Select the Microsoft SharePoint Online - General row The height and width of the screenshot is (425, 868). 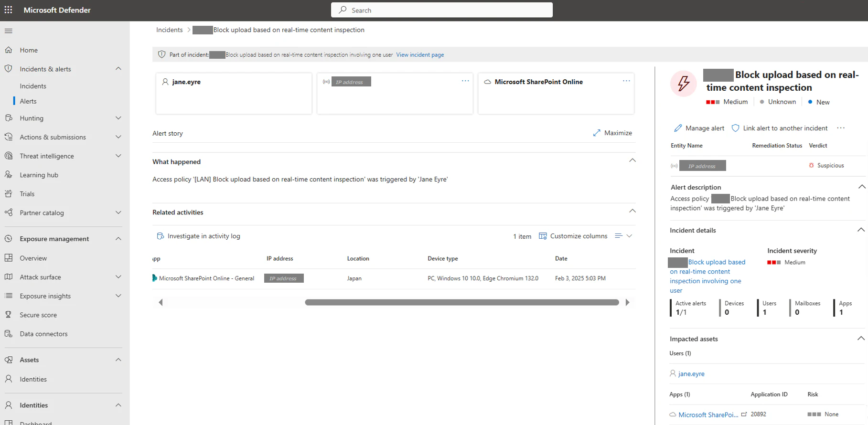click(394, 278)
